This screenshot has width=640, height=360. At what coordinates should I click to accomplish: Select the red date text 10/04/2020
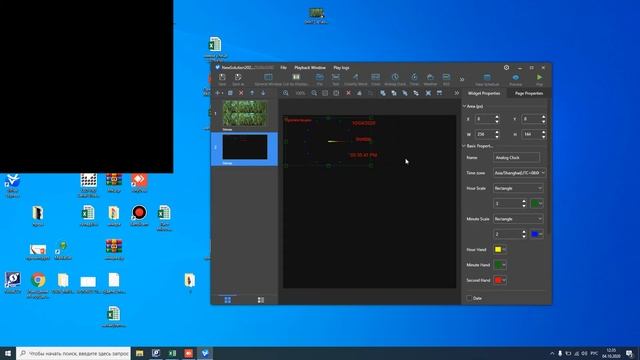coord(364,123)
